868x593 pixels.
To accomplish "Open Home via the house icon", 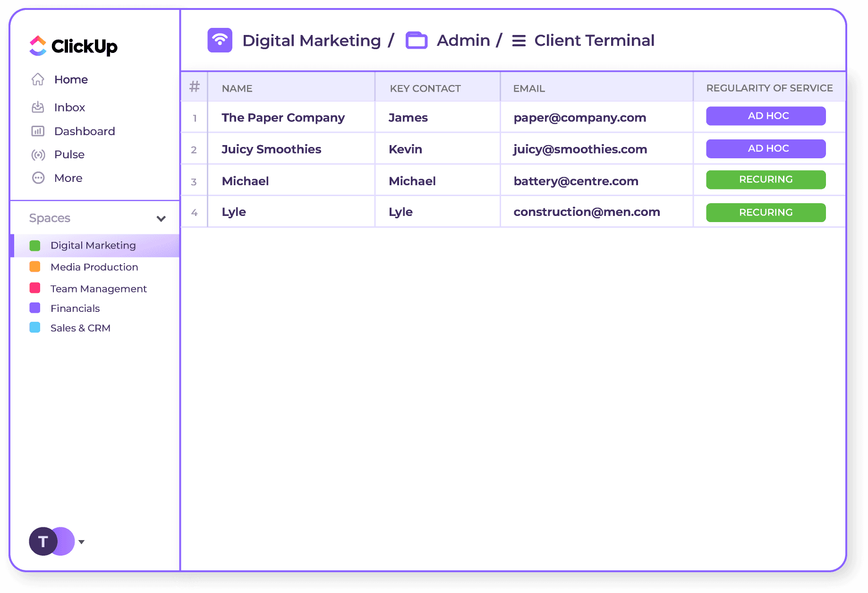I will coord(38,79).
